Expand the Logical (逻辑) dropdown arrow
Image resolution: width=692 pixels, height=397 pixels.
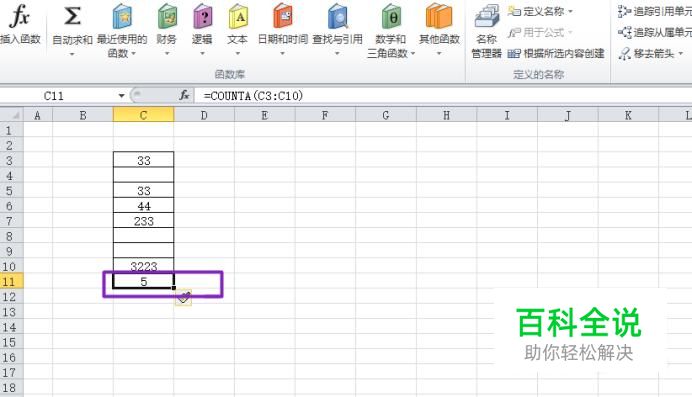click(202, 54)
